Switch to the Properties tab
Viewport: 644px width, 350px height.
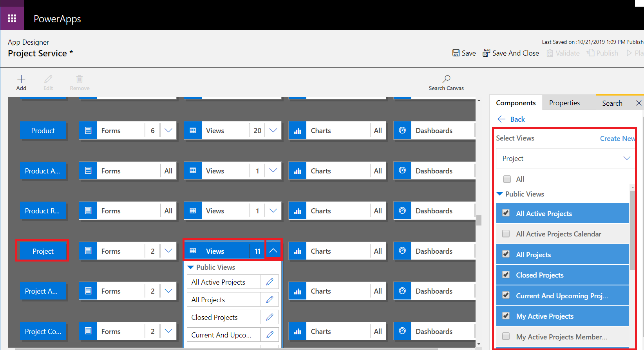pyautogui.click(x=564, y=103)
